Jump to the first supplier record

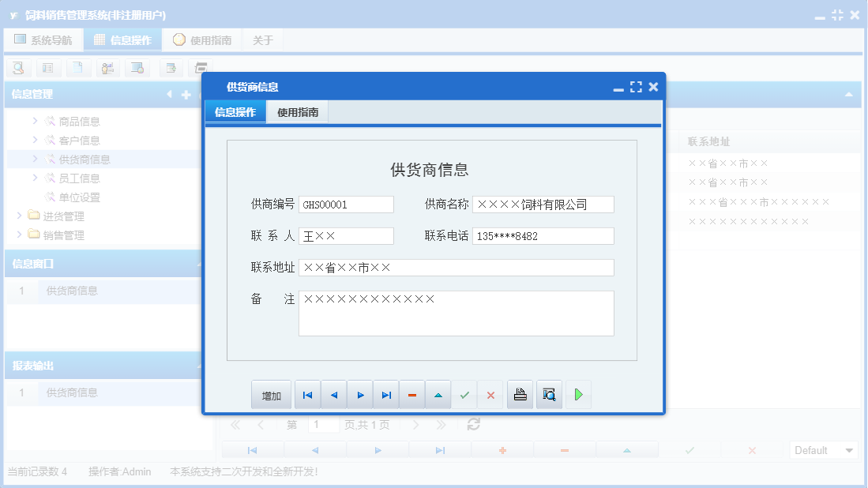point(307,394)
